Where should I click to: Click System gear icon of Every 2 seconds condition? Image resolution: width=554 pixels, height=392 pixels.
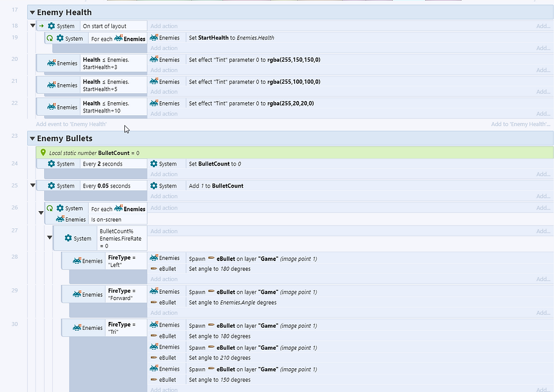point(51,163)
